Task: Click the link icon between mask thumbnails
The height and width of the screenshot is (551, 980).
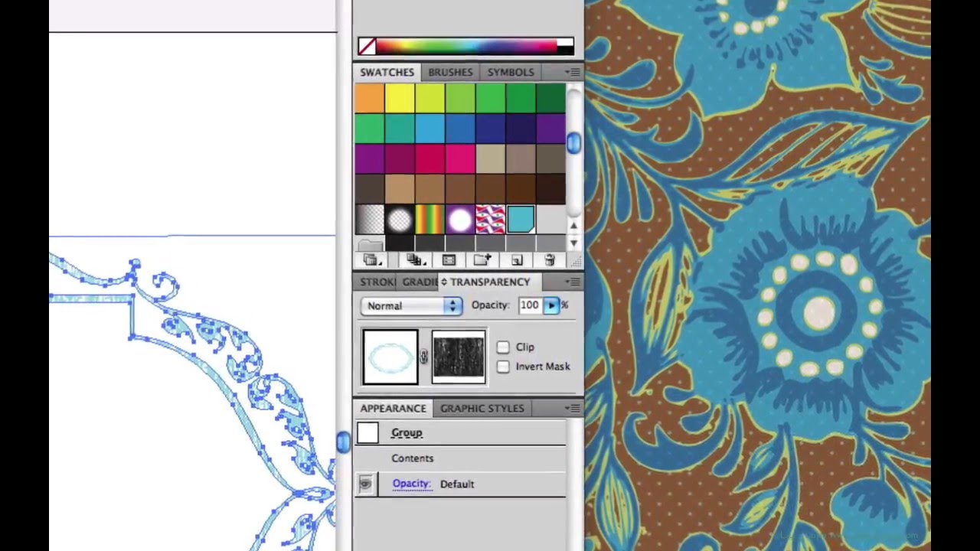Action: 423,356
